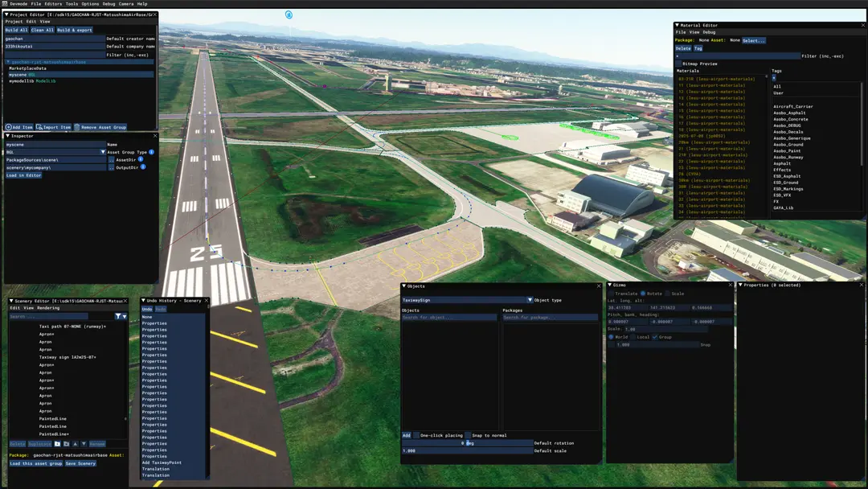
Task: Enable Snap to normal in Objects
Action: tap(468, 435)
